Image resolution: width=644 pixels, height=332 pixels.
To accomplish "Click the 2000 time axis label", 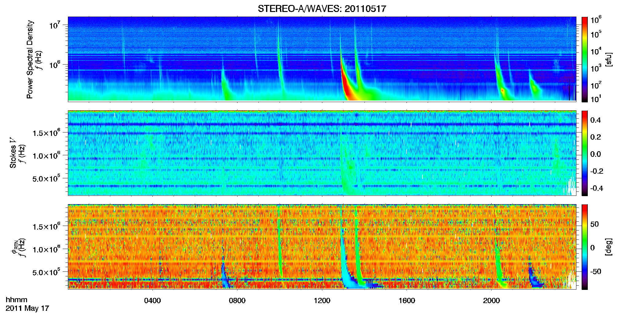I will coord(491,301).
